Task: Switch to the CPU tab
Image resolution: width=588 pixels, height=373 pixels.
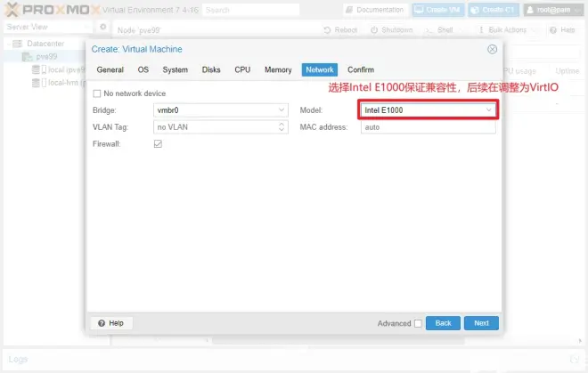Action: 242,69
